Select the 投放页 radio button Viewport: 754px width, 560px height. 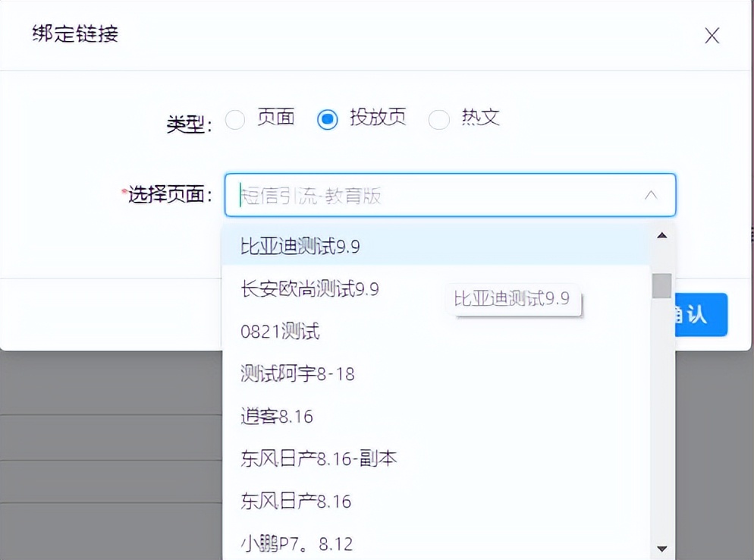[x=327, y=119]
